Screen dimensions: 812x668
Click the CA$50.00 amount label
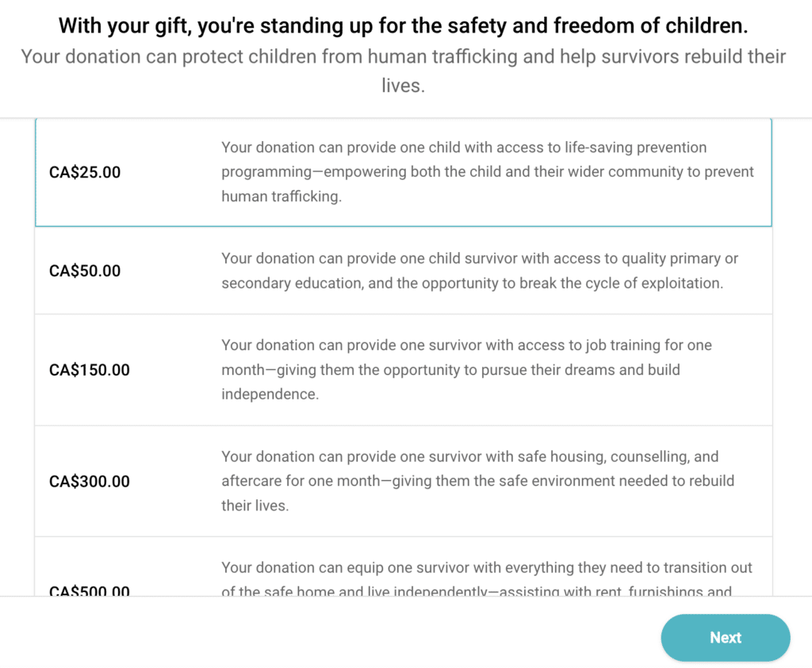[85, 271]
